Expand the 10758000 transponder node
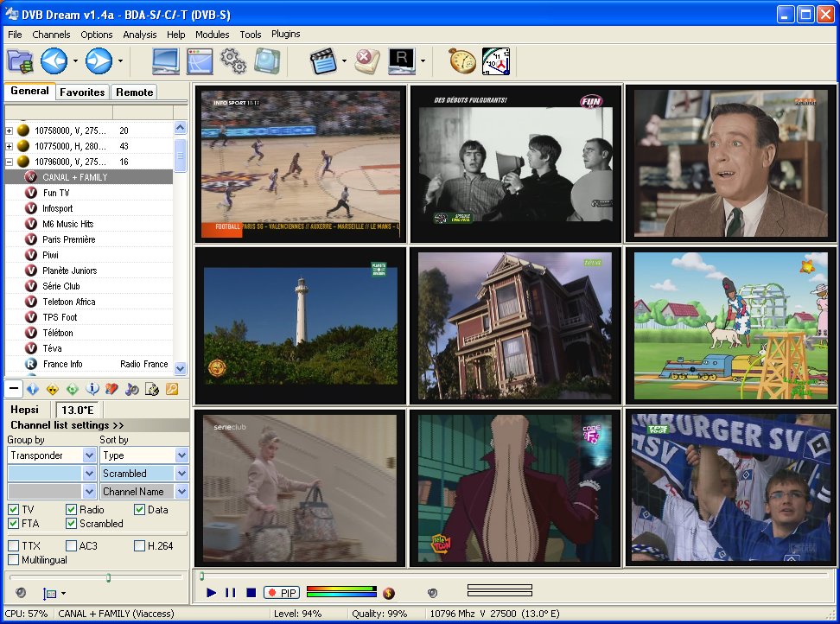 tap(10, 131)
